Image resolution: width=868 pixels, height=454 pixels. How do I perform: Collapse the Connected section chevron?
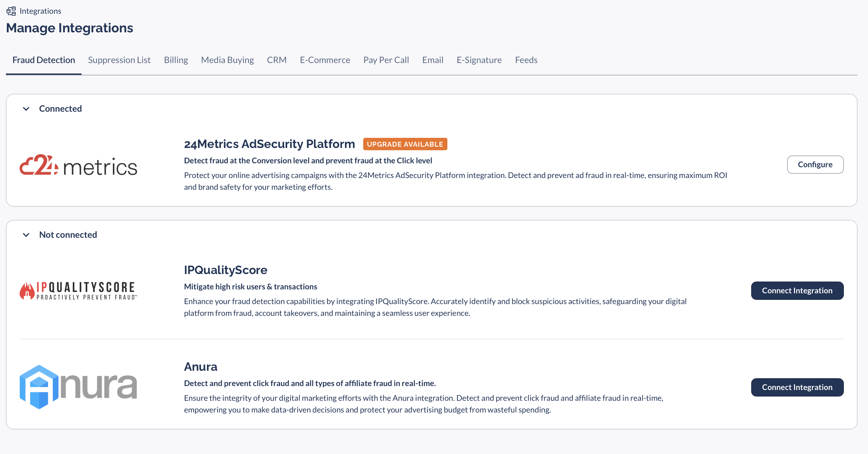point(26,109)
